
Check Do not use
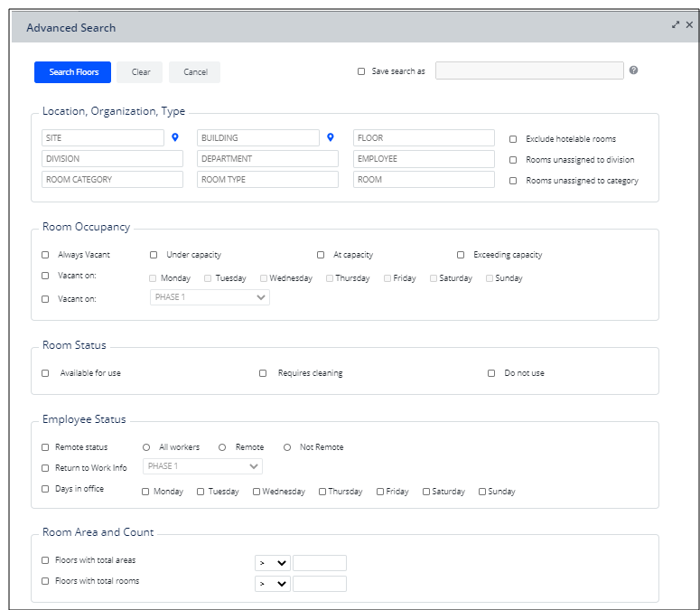491,373
